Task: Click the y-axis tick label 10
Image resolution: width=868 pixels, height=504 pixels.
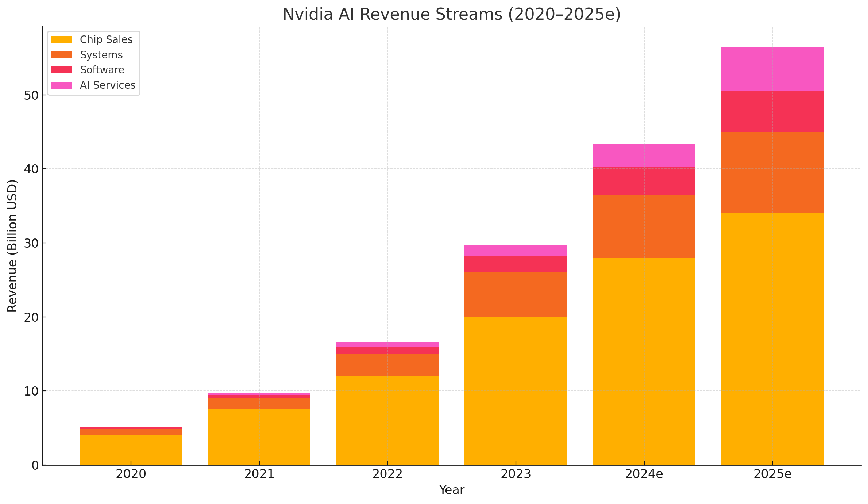Action: tap(31, 391)
